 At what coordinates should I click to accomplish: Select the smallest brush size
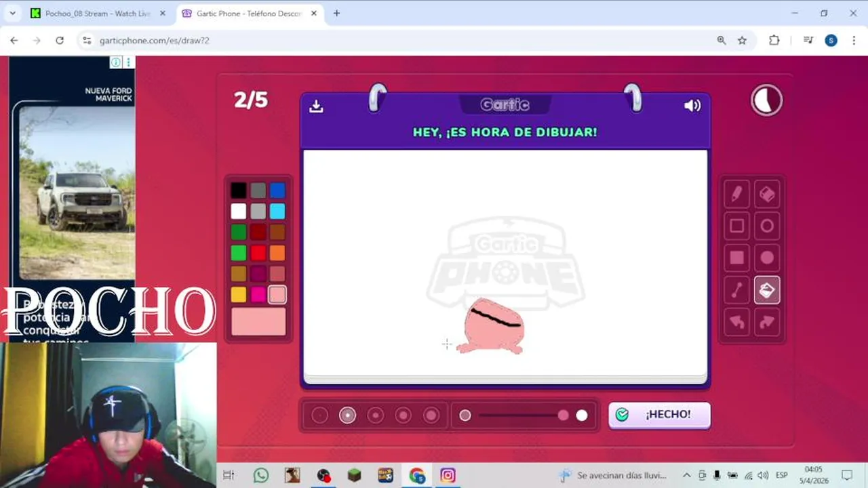pos(319,415)
